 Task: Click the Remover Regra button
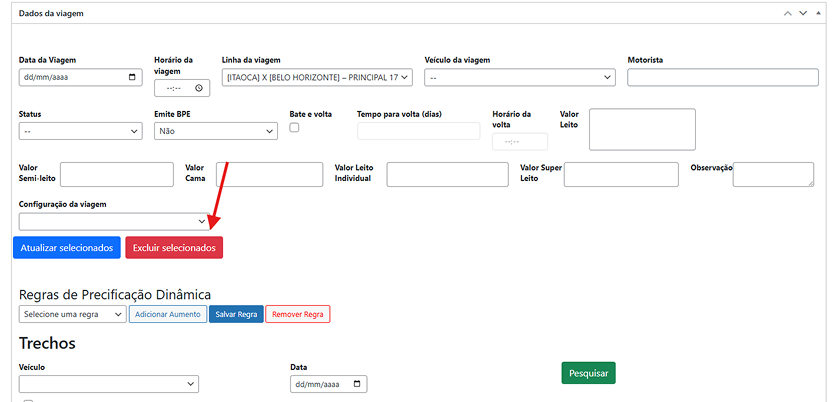pyautogui.click(x=297, y=314)
